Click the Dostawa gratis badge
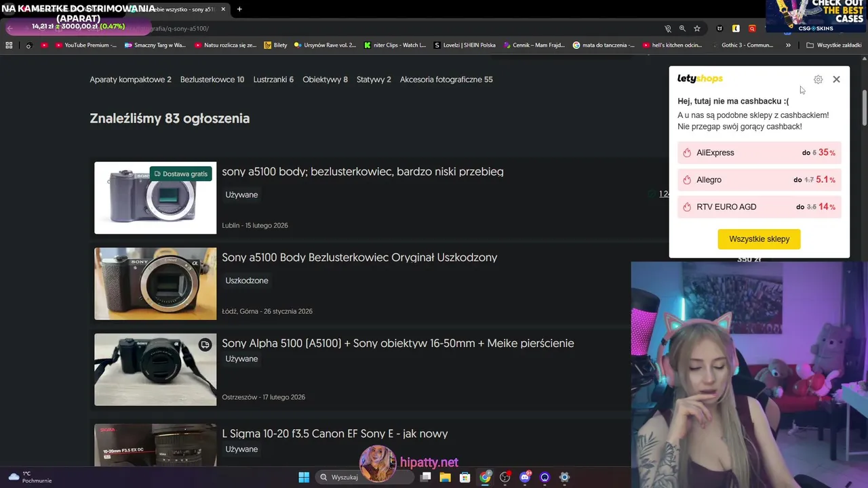This screenshot has width=868, height=488. pyautogui.click(x=180, y=174)
